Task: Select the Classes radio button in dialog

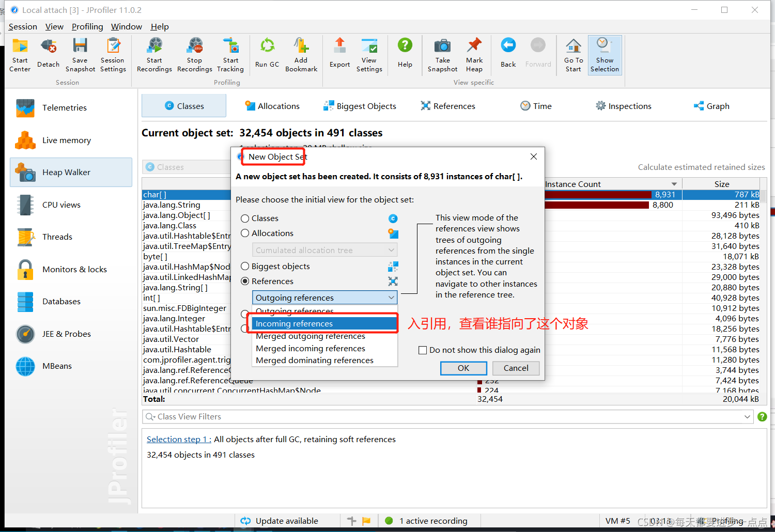Action: [x=245, y=218]
